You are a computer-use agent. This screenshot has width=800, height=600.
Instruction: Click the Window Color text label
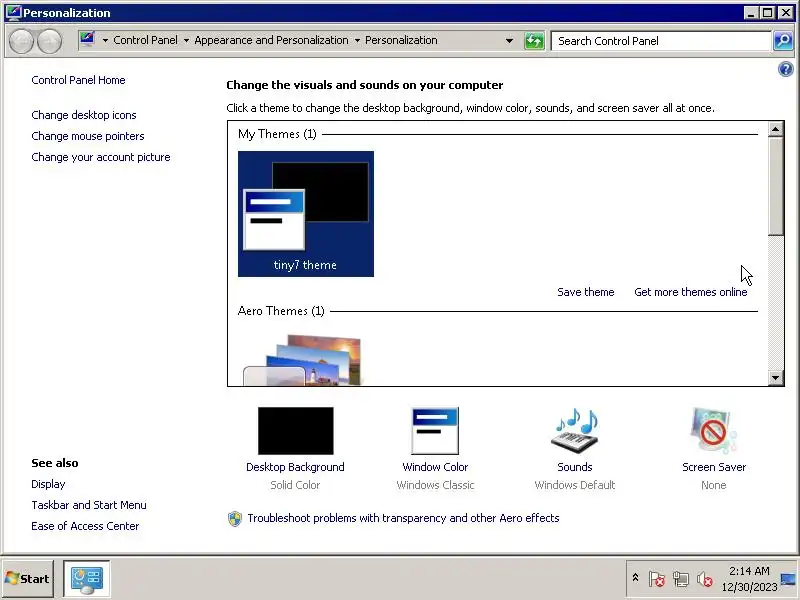tap(435, 467)
